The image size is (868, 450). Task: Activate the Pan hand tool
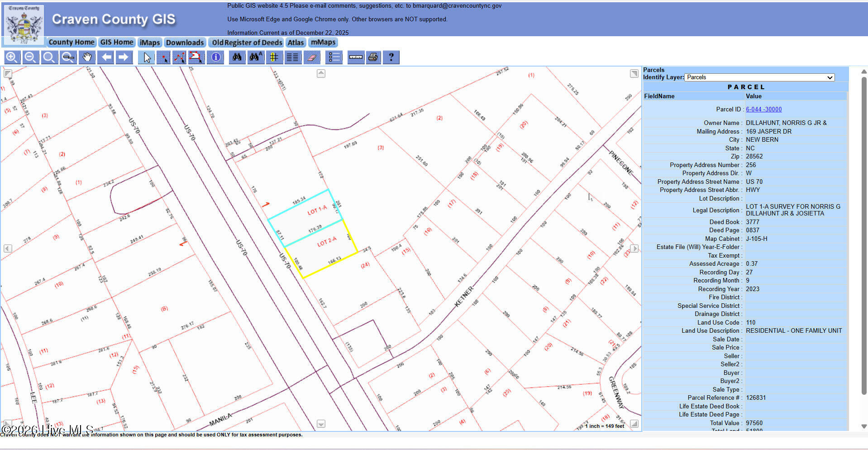pyautogui.click(x=87, y=57)
